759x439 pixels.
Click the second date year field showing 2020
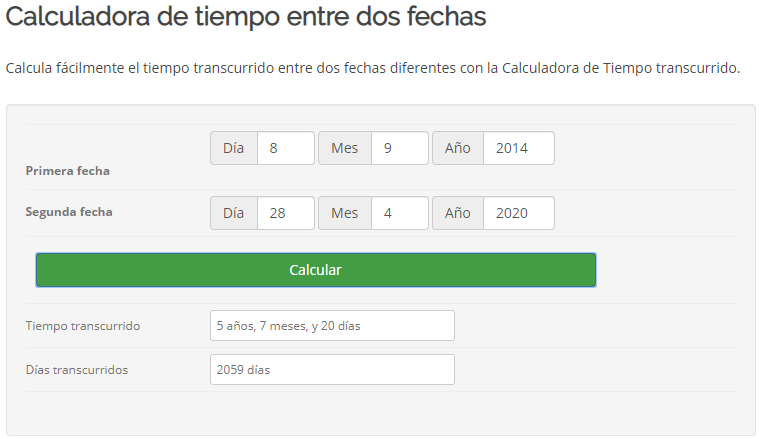(x=518, y=213)
